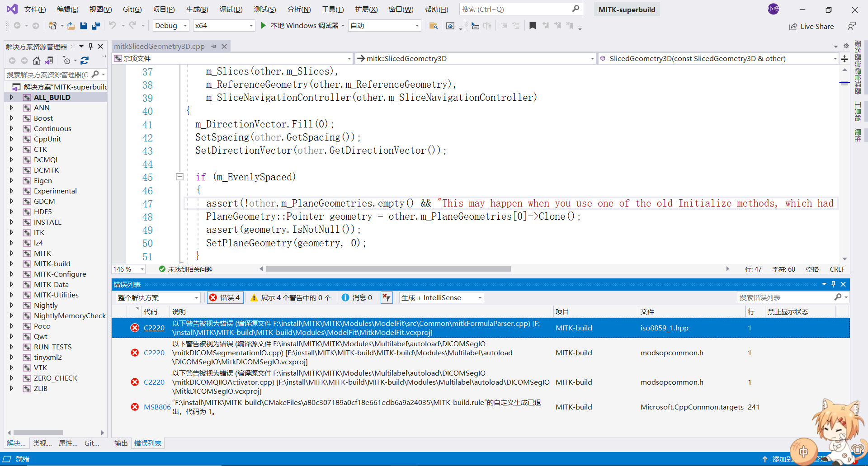This screenshot has height=466, width=868.
Task: Click the Home icon in Solution Explorer
Action: pyautogui.click(x=37, y=60)
